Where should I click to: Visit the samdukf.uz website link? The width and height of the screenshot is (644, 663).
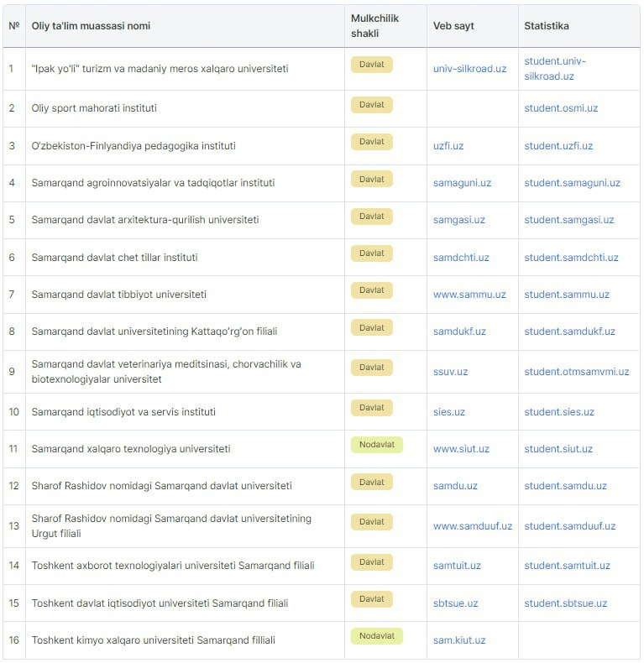459,331
